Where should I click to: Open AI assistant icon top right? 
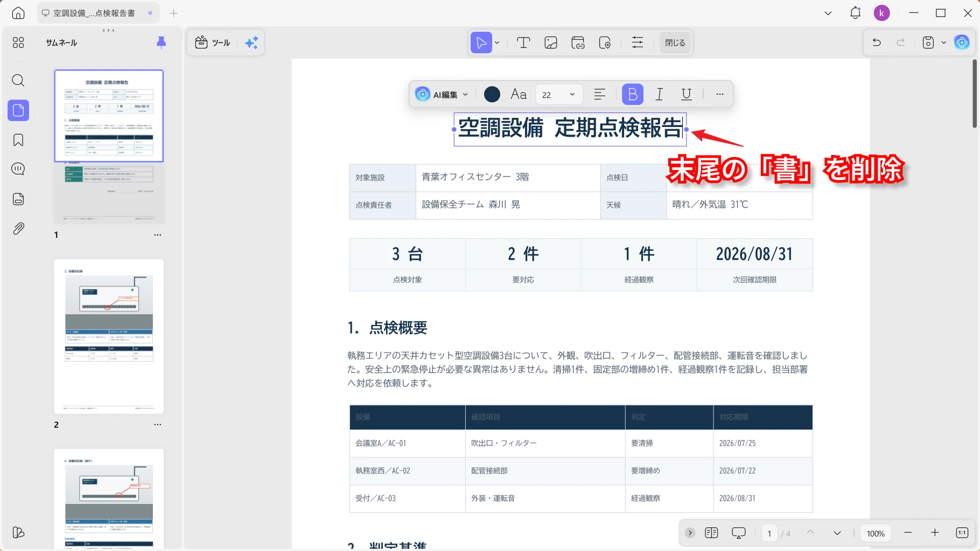pos(962,43)
